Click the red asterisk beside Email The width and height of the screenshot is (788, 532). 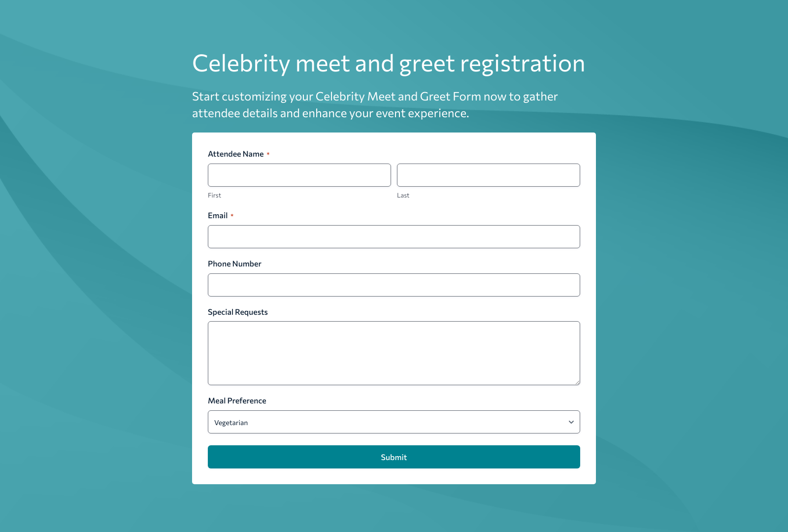[x=232, y=215]
